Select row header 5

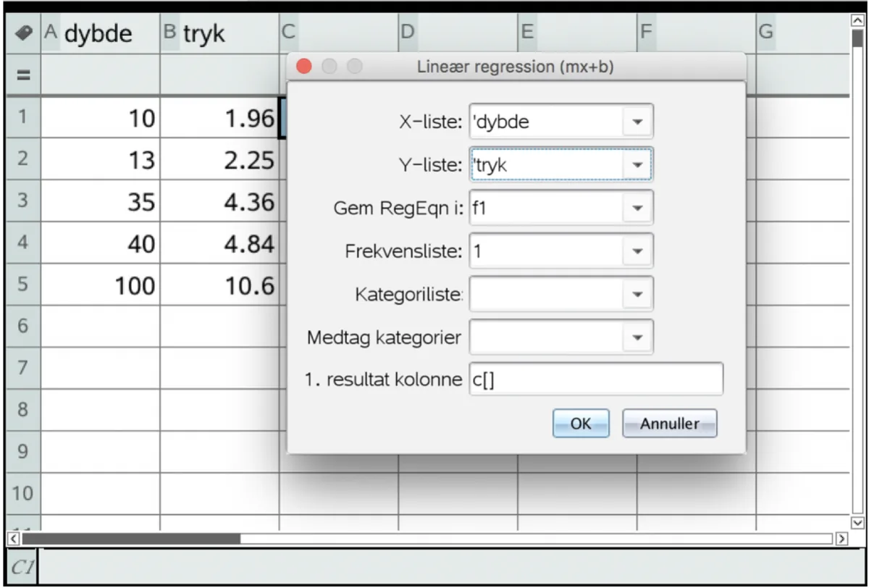pos(22,285)
